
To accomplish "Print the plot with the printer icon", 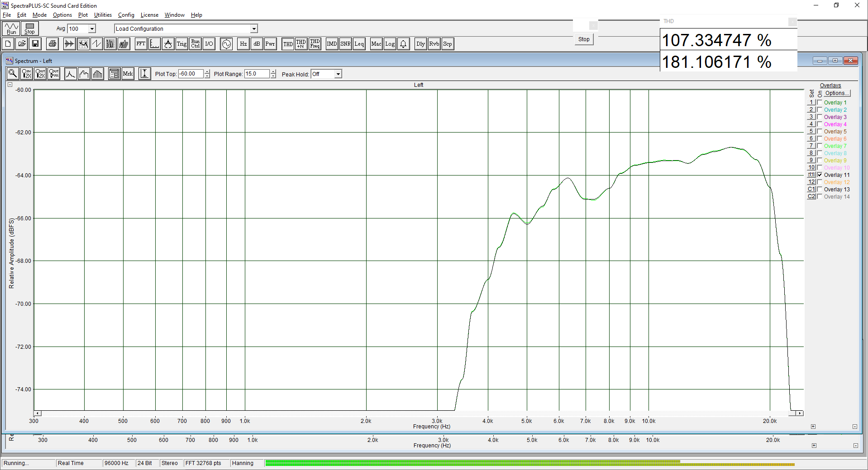I will point(52,44).
